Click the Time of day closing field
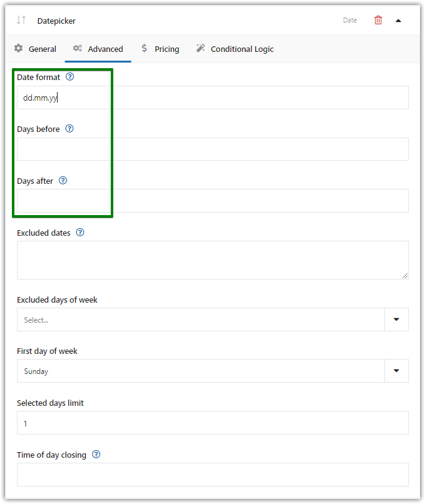The width and height of the screenshot is (425, 504). [213, 475]
